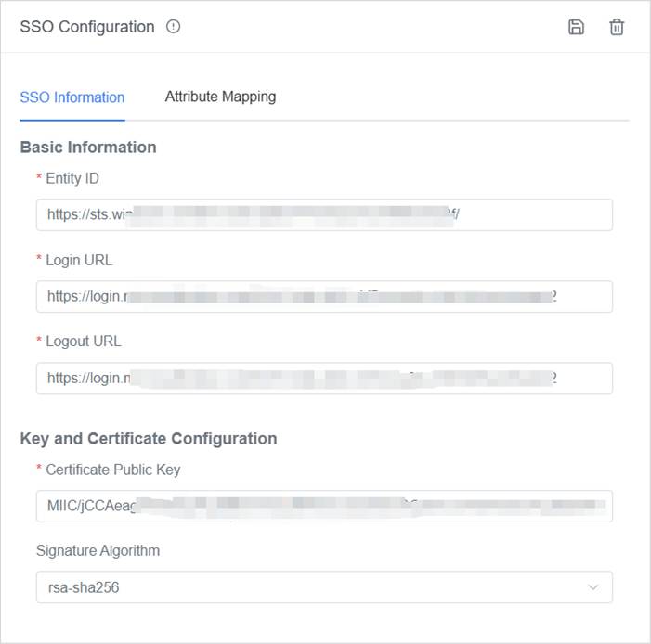
Task: Click into the Login URL field
Action: click(324, 297)
